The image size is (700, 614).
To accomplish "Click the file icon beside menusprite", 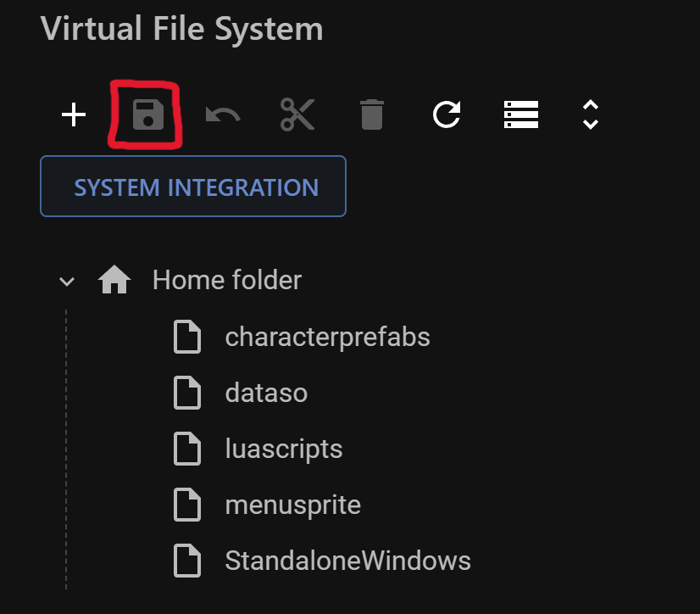I will pos(187,505).
